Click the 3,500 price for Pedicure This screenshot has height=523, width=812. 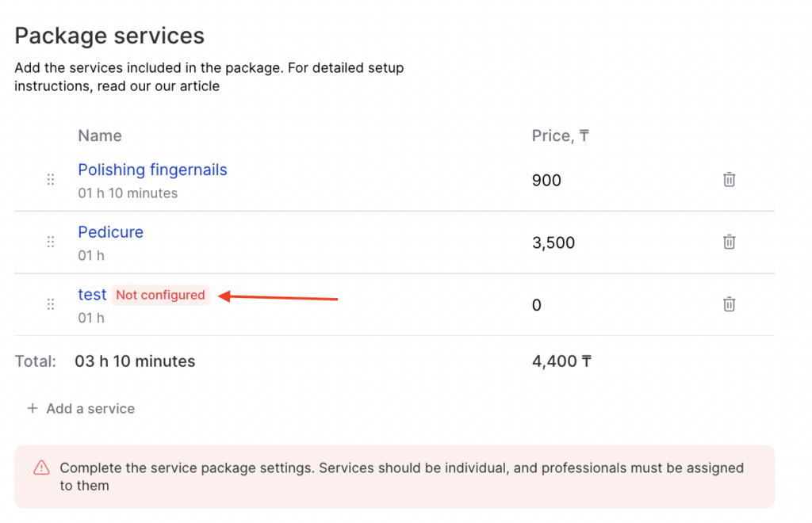[x=553, y=243]
